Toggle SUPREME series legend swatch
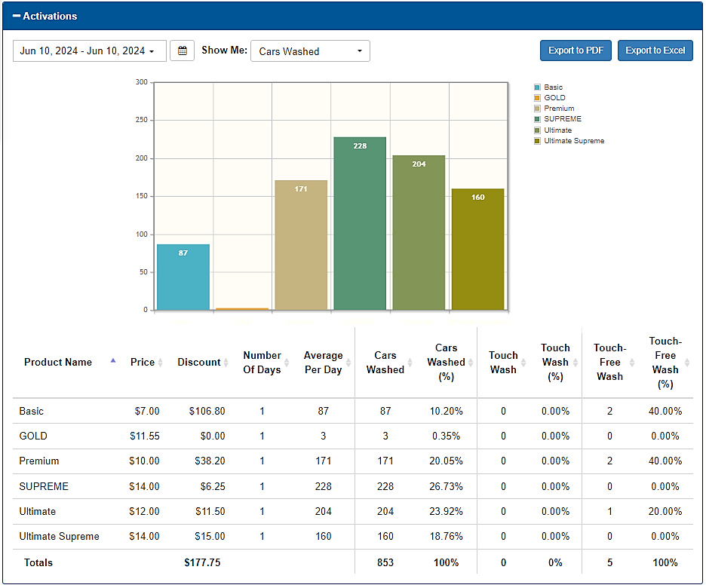This screenshot has width=706, height=588. 537,119
